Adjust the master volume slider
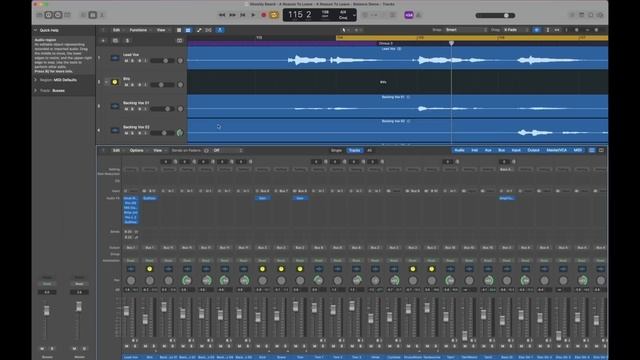The height and width of the screenshot is (360, 640). pos(495,16)
